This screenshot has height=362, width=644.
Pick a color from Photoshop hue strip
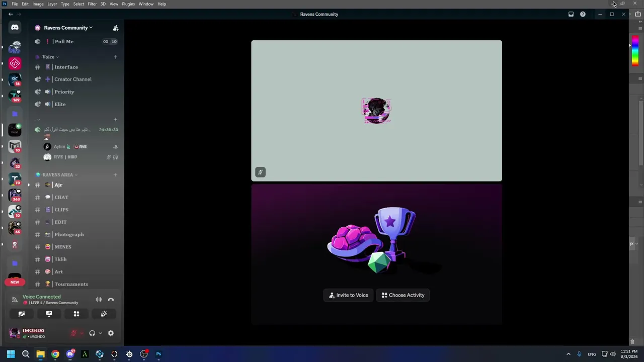(x=635, y=50)
